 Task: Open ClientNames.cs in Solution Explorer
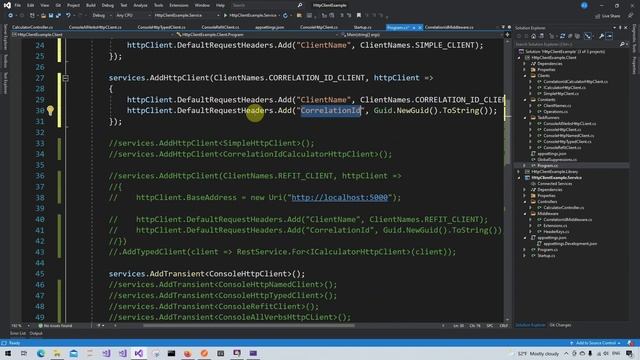click(557, 106)
